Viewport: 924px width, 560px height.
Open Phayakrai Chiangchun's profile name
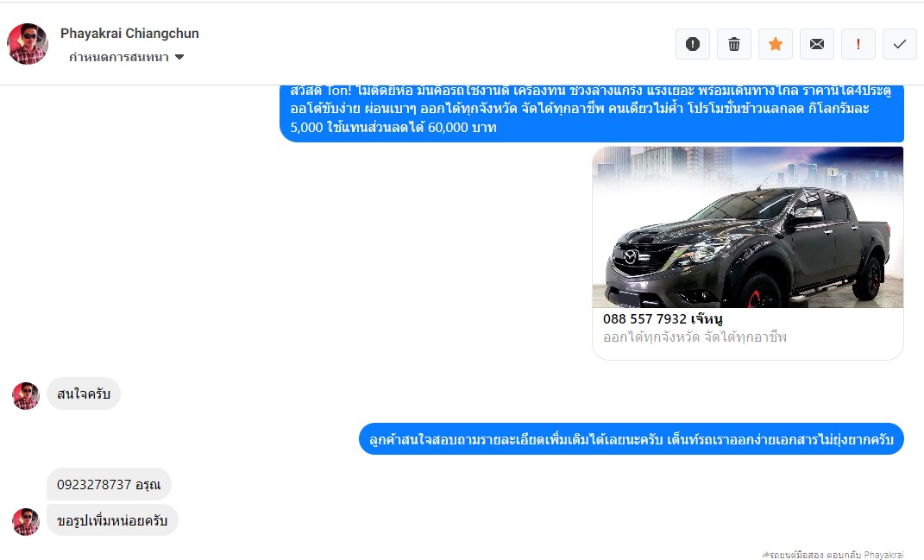click(129, 34)
